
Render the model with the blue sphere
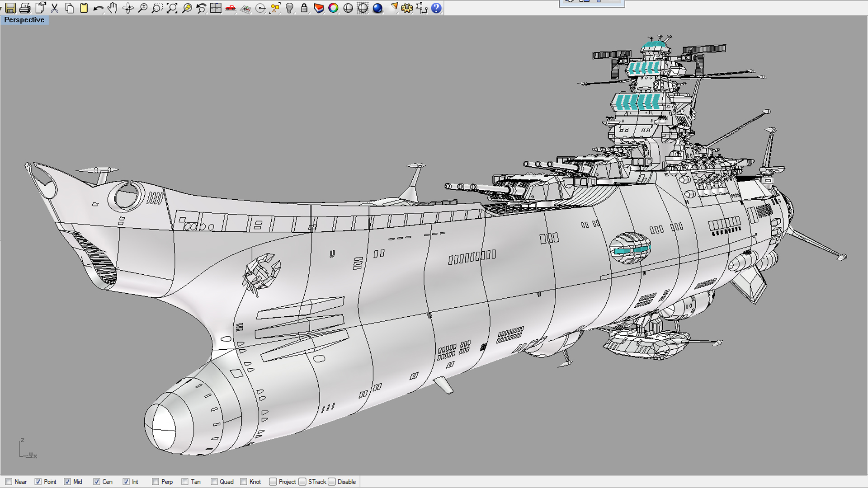coord(377,8)
